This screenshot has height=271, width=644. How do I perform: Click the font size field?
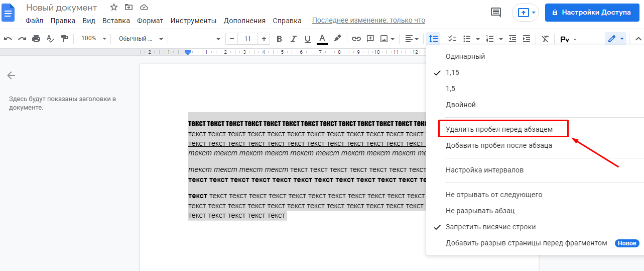[x=247, y=39]
